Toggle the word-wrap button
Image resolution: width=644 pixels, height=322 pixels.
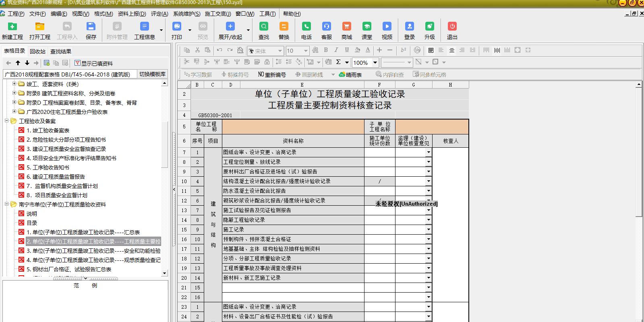tap(431, 50)
